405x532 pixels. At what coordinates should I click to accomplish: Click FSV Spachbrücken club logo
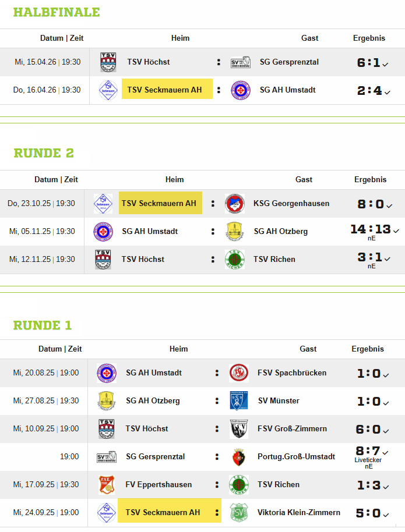tap(239, 373)
